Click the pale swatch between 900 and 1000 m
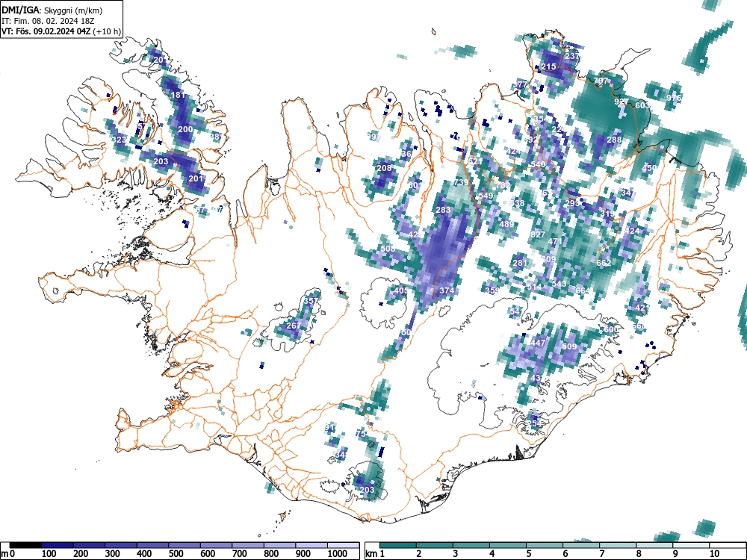 [x=311, y=545]
